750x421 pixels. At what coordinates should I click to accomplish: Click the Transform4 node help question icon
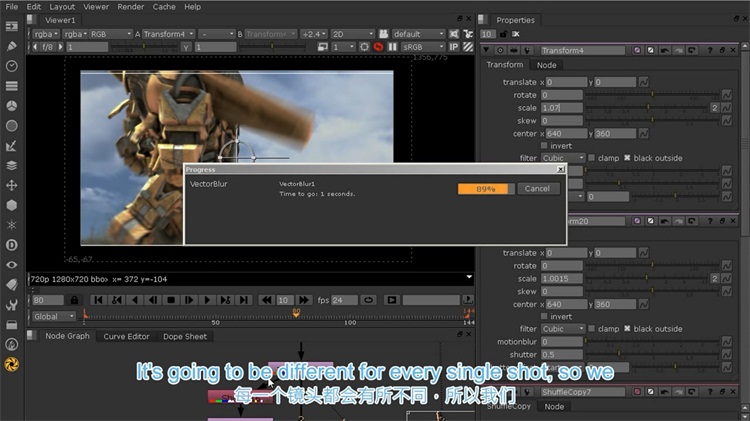click(710, 50)
